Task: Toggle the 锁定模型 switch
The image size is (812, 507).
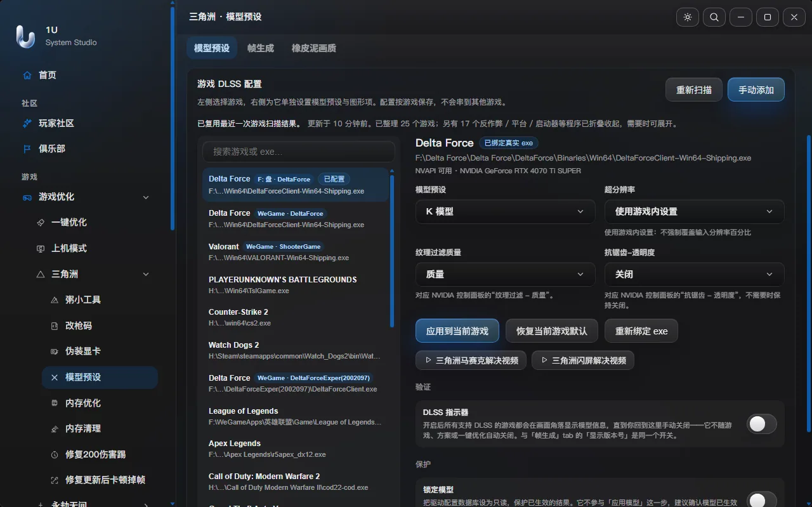Action: [761, 500]
